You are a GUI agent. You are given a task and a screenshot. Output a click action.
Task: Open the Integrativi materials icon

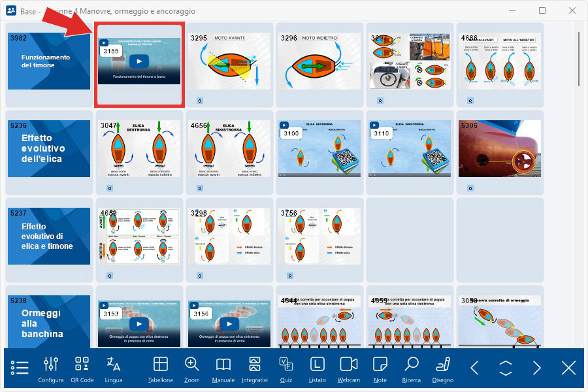(x=255, y=368)
